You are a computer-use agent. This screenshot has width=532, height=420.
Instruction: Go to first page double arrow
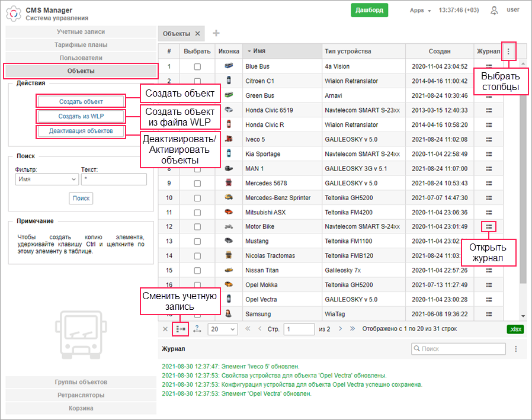click(x=248, y=328)
